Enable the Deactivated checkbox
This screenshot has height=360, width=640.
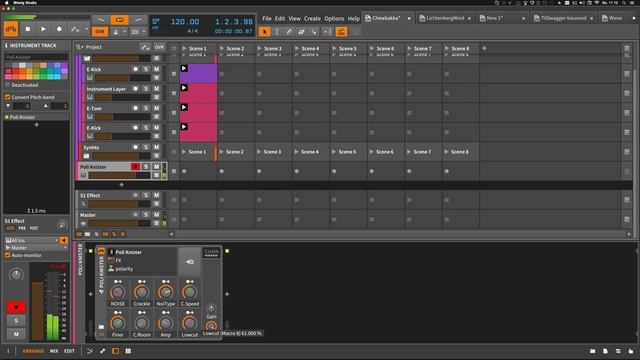(7, 85)
